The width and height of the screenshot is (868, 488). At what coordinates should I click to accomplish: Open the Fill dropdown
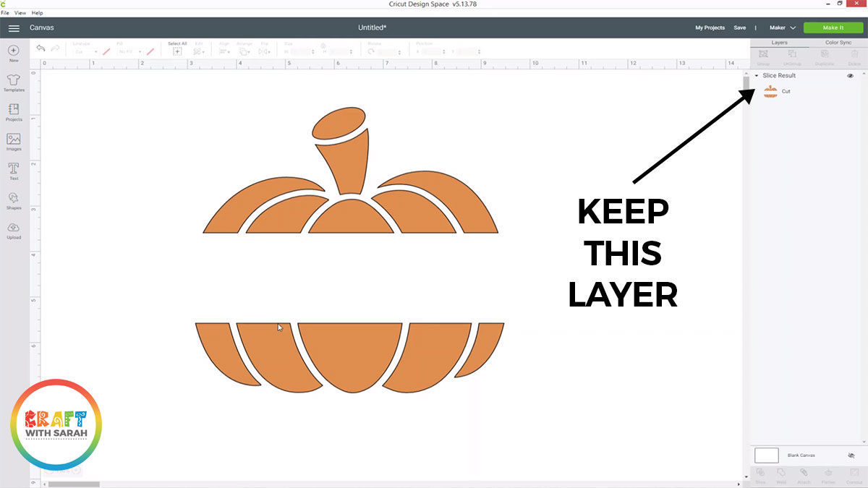(x=130, y=51)
